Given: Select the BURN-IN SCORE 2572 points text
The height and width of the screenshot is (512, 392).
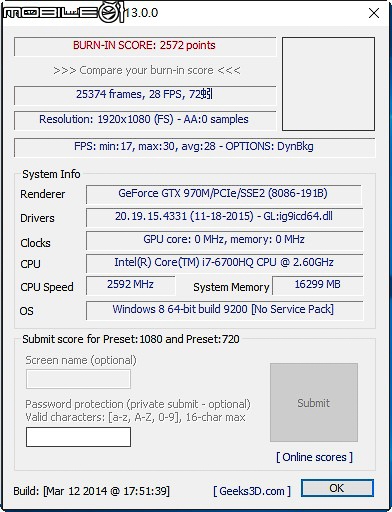Looking at the screenshot, I should tap(144, 45).
